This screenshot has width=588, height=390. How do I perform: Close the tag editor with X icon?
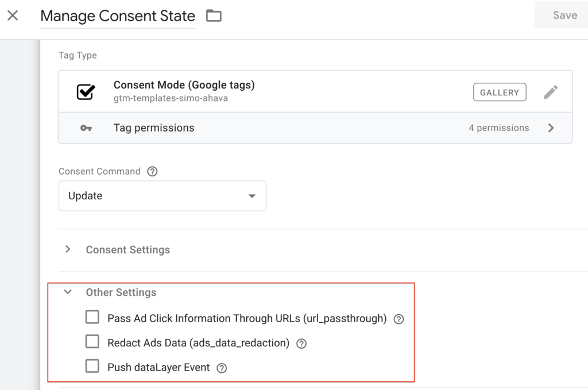click(13, 16)
